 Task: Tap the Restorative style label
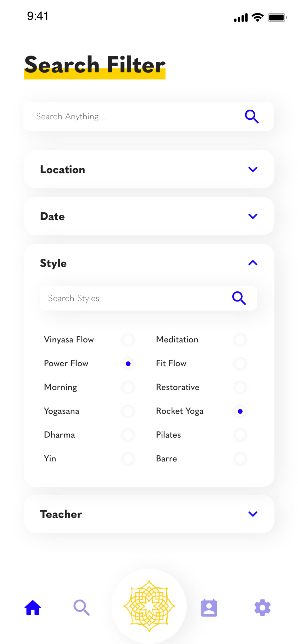click(177, 387)
